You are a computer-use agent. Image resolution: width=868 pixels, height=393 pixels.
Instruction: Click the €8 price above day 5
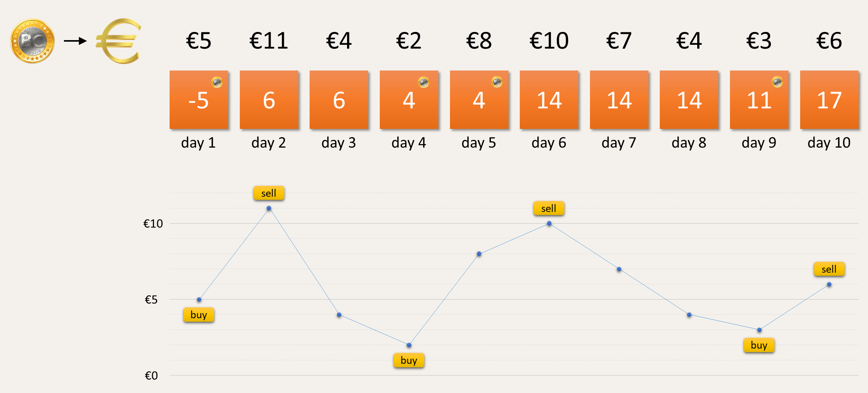click(x=479, y=41)
